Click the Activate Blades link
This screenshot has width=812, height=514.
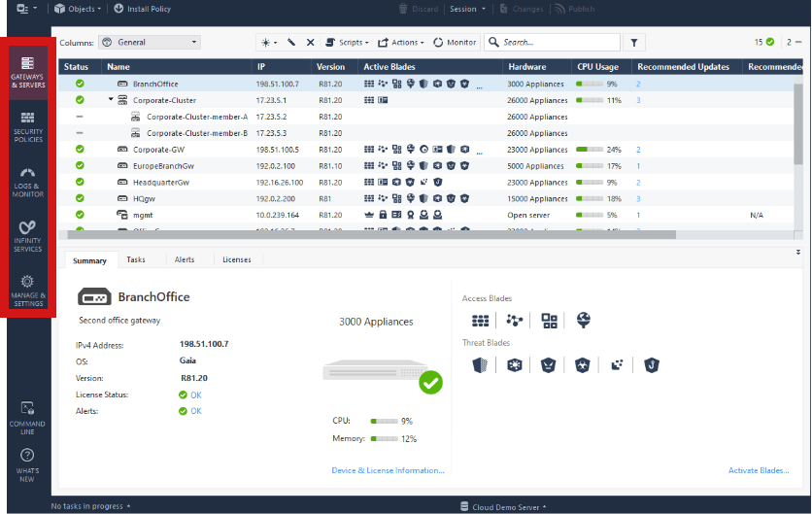coord(758,470)
